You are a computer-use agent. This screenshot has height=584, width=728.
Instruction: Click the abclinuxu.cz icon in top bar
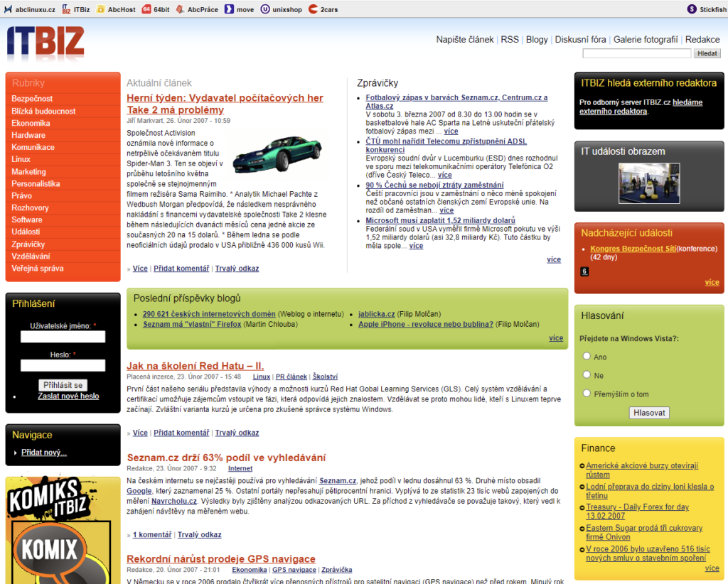[x=9, y=9]
